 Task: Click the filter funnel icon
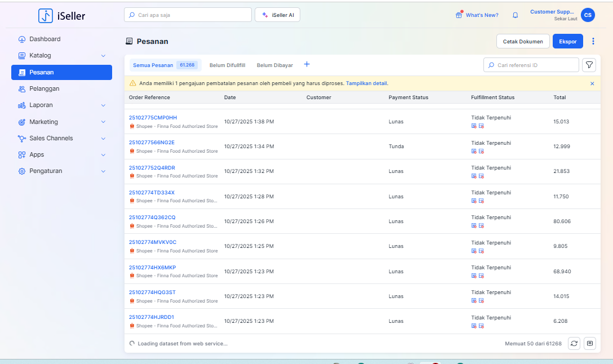[588, 65]
